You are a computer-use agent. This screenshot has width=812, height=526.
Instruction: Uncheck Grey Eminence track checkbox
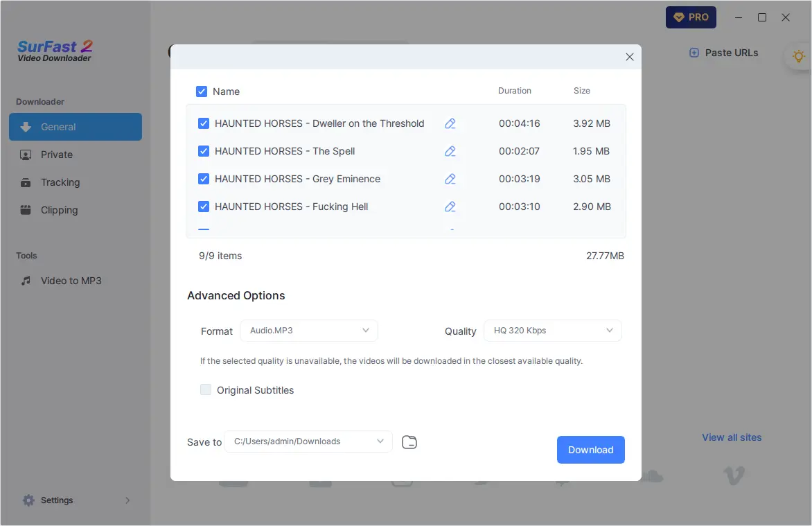(204, 179)
